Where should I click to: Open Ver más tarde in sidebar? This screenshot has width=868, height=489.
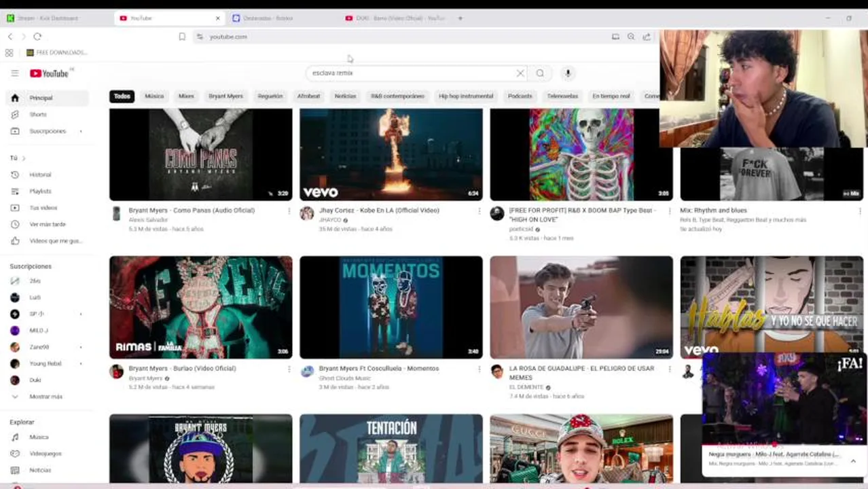(48, 224)
